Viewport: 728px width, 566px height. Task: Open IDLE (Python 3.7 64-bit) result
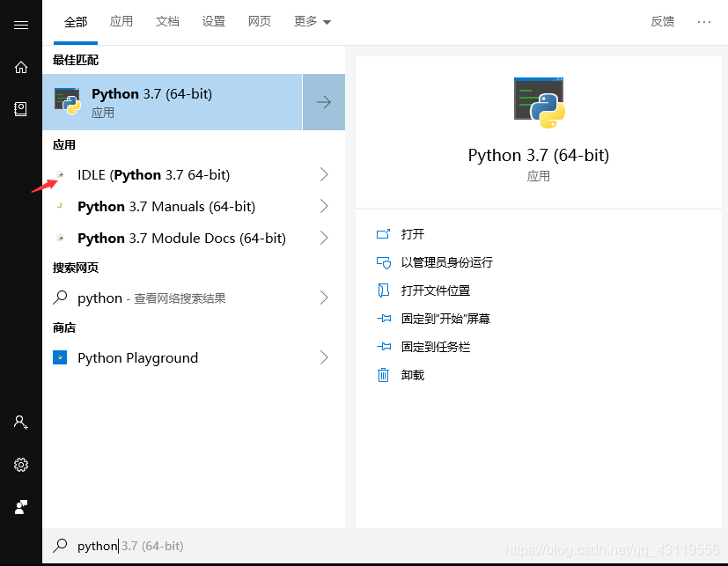(x=194, y=174)
